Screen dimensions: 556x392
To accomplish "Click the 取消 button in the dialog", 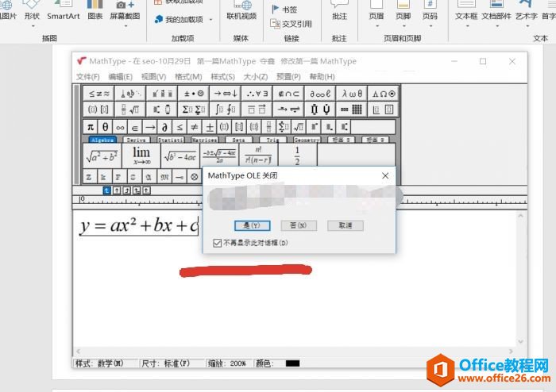I will click(x=345, y=225).
